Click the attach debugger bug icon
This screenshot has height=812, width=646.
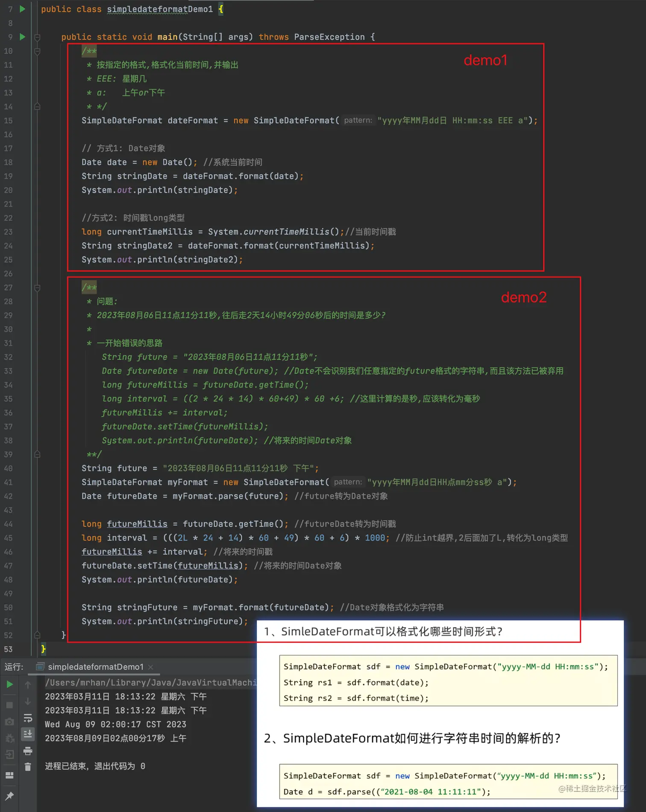[x=9, y=738]
